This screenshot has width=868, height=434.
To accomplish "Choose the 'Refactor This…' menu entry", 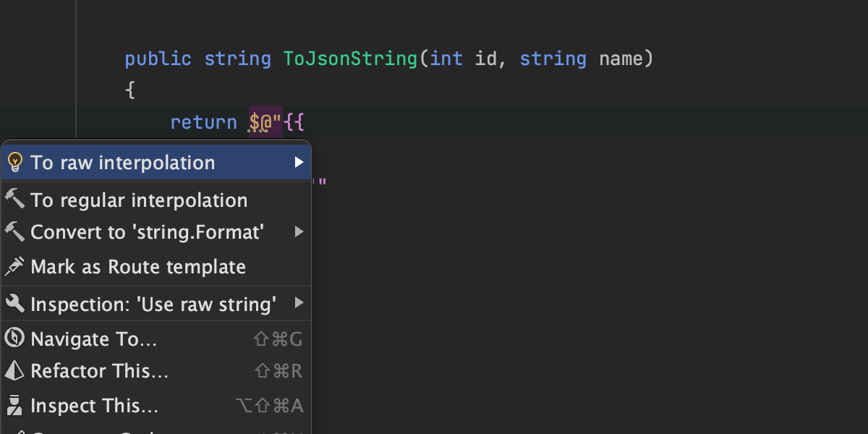I will pyautogui.click(x=100, y=371).
